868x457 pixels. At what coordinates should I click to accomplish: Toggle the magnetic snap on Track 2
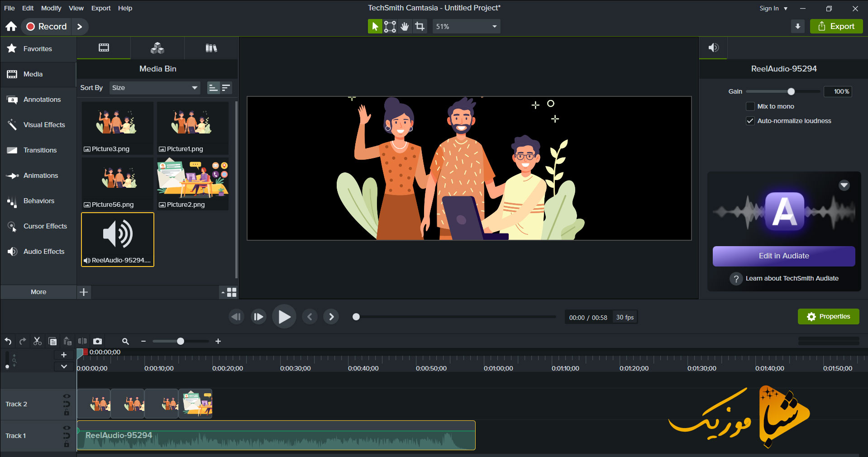(67, 404)
